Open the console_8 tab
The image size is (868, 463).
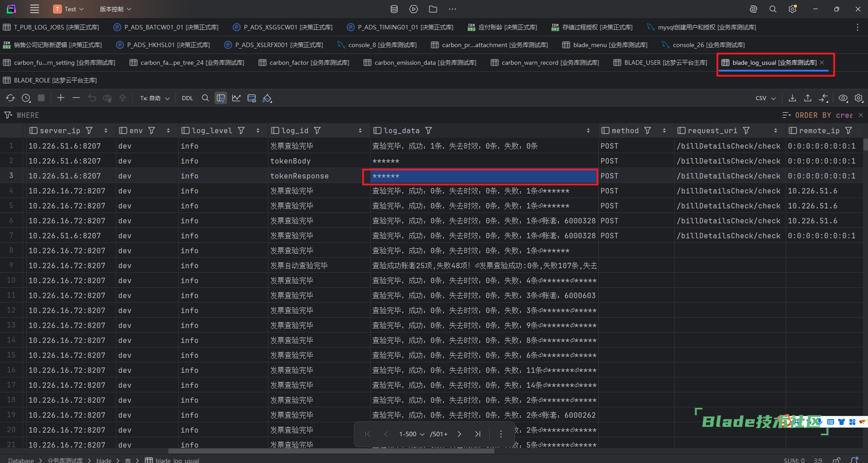click(x=377, y=45)
